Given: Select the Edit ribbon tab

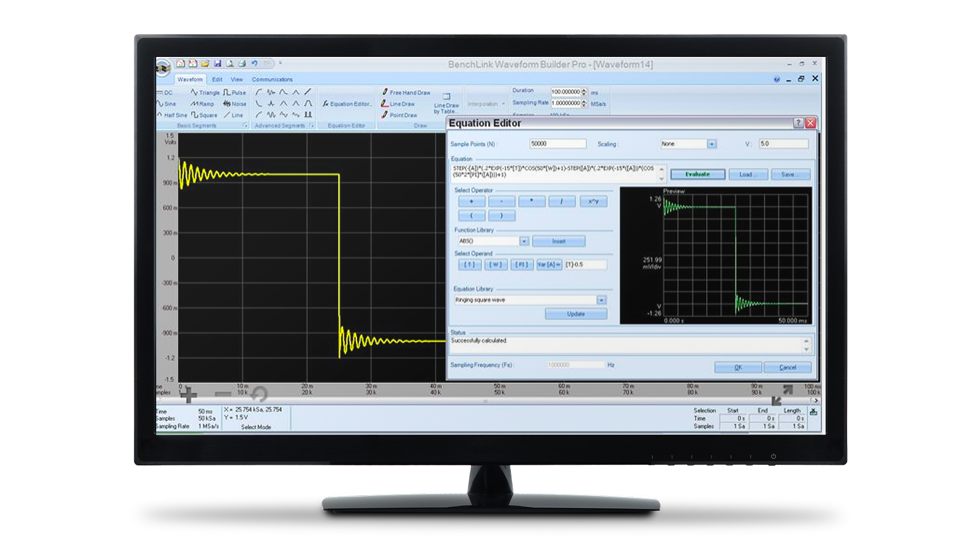Looking at the screenshot, I should [x=217, y=80].
